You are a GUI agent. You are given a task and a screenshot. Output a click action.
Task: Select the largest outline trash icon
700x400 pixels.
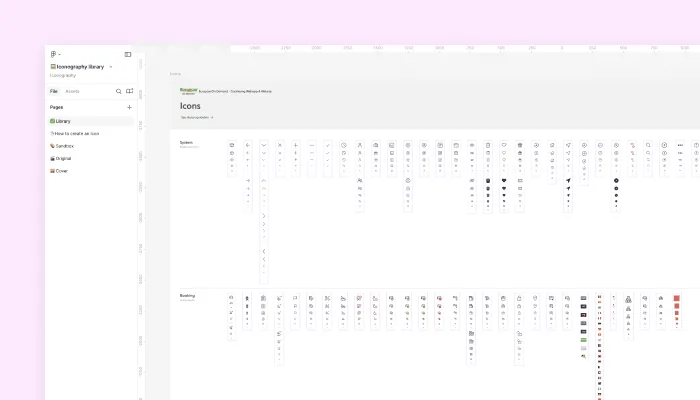pos(488,145)
